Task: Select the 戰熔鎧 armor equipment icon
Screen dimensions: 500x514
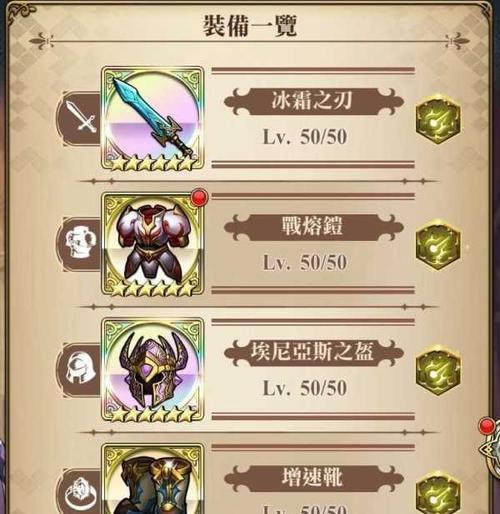Action: coord(153,244)
